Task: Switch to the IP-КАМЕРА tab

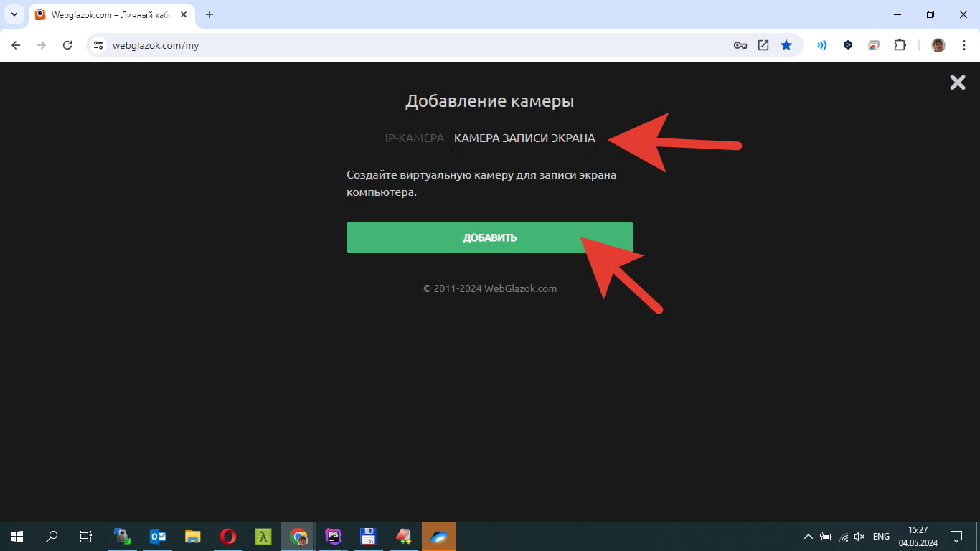Action: 414,138
